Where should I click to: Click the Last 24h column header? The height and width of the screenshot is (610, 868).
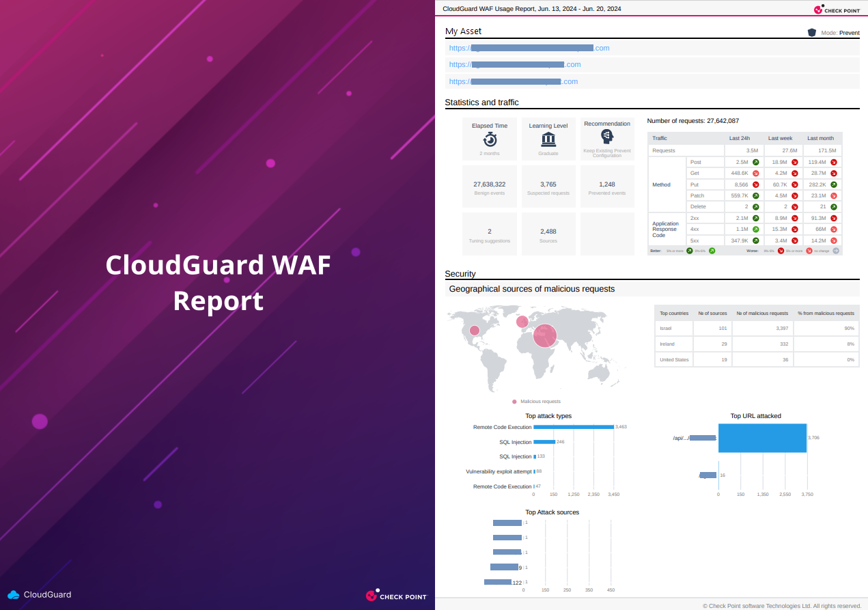tap(740, 138)
